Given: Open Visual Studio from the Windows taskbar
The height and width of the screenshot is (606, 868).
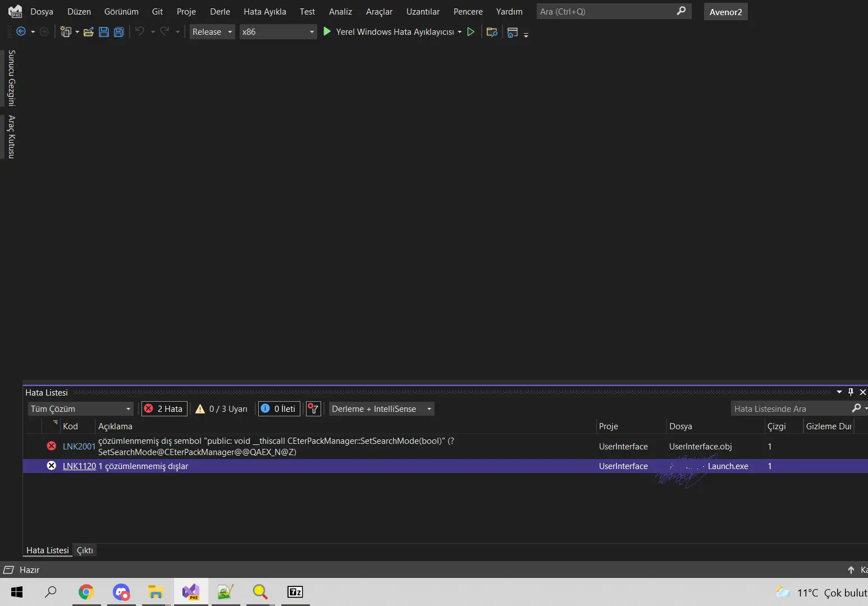Looking at the screenshot, I should 191,592.
